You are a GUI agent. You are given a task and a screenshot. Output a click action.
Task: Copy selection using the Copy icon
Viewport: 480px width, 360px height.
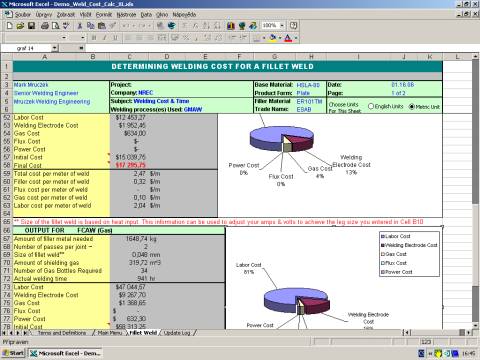90,26
